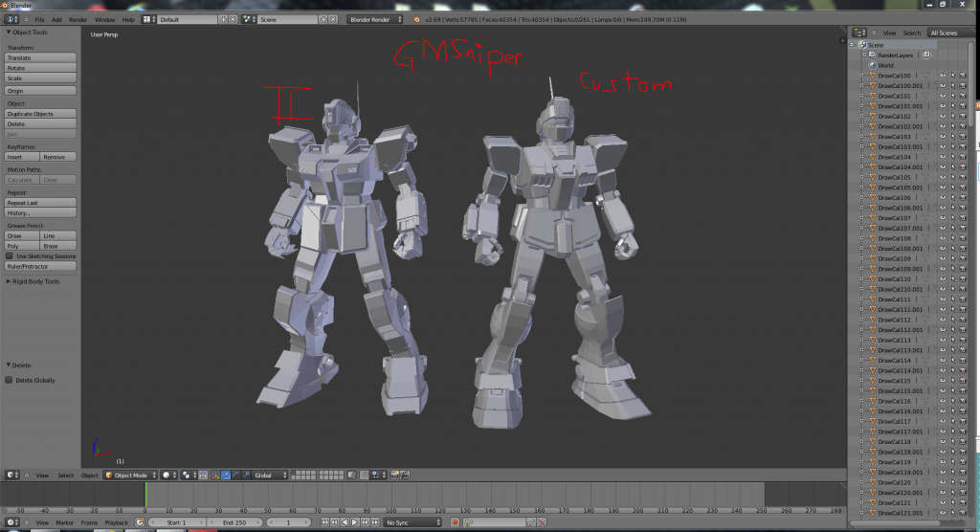Viewport: 980px width, 532px height.
Task: Open the snap element selector
Action: [377, 476]
